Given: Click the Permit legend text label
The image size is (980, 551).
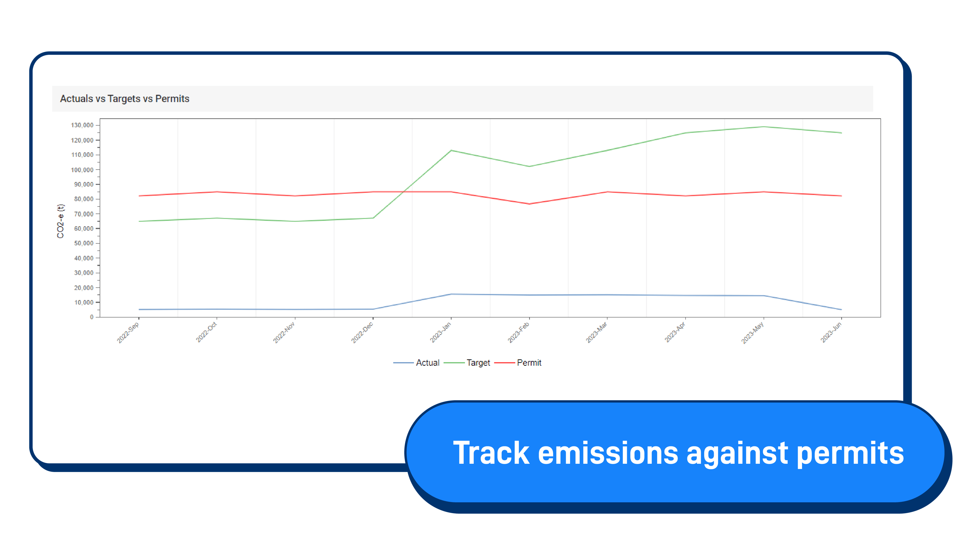Looking at the screenshot, I should [529, 363].
